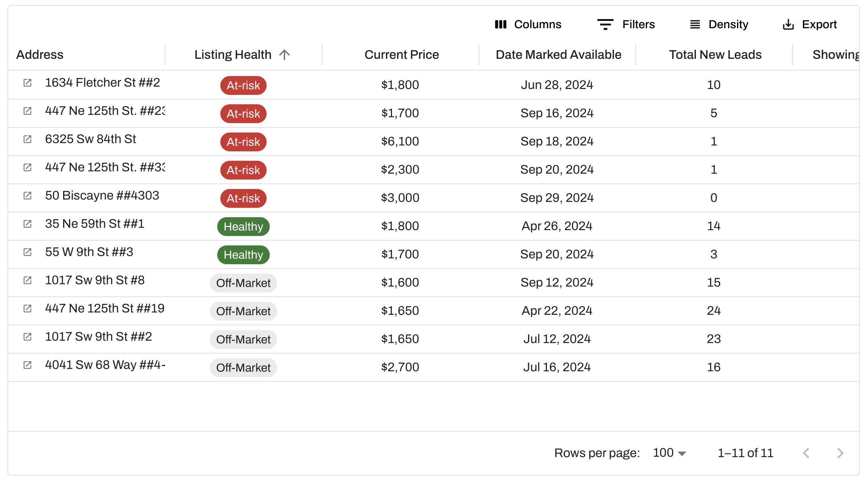This screenshot has width=868, height=483.
Task: Click the Jul 12, 2024 date cell
Action: click(557, 339)
